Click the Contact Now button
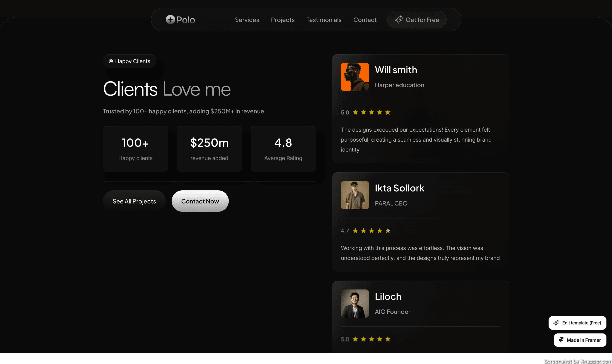 [200, 201]
